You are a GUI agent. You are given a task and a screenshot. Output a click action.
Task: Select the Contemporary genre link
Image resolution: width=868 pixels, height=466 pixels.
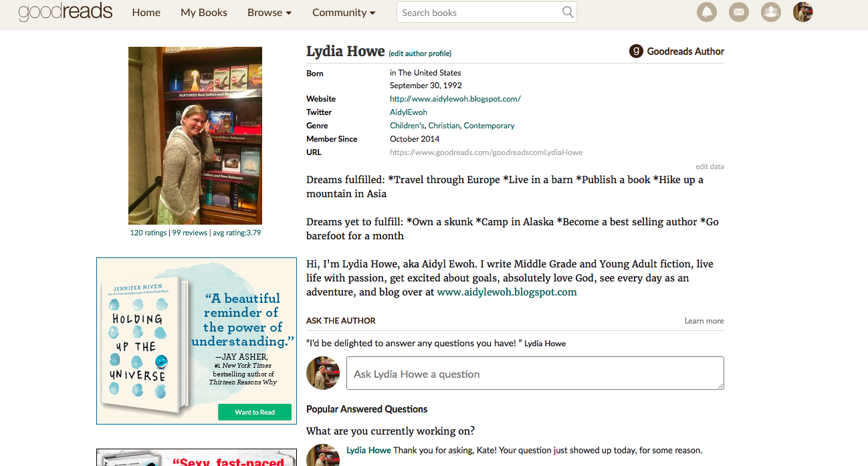489,126
